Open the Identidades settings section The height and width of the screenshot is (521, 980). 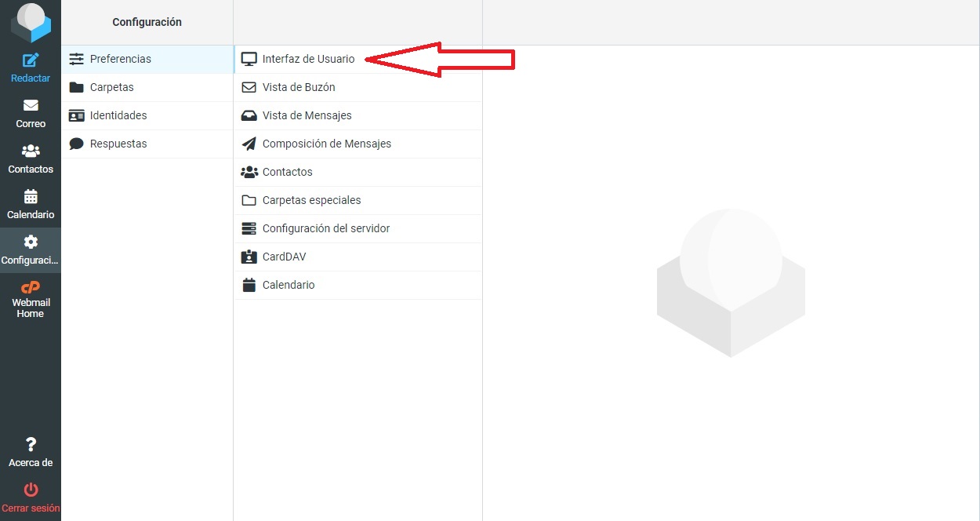[x=118, y=115]
